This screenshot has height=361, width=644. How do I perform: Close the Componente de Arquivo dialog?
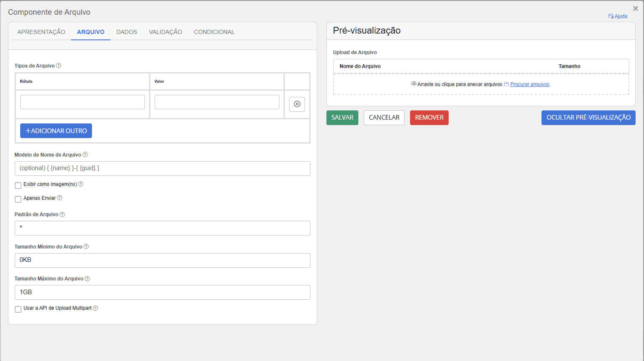coord(636,8)
